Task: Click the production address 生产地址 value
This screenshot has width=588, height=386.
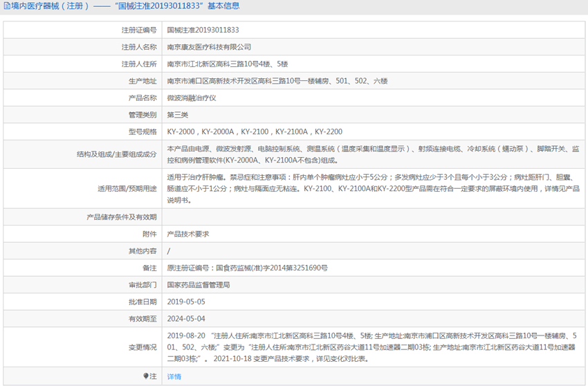Action: (x=277, y=81)
